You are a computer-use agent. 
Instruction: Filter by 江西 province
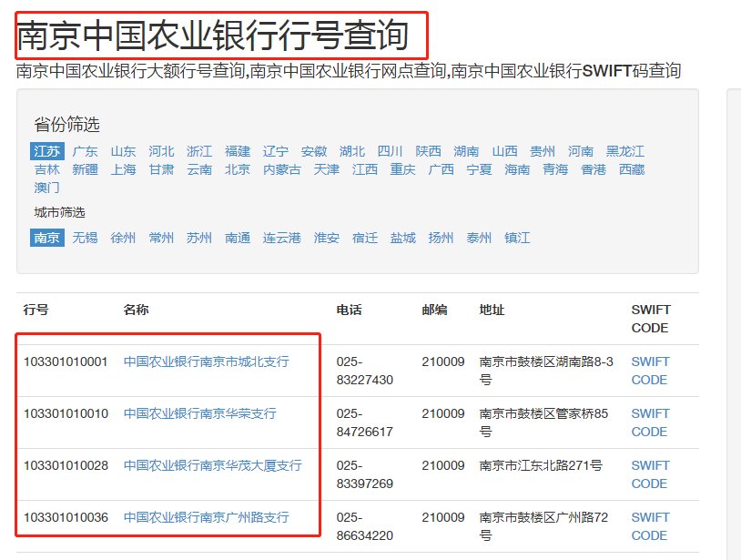point(365,169)
